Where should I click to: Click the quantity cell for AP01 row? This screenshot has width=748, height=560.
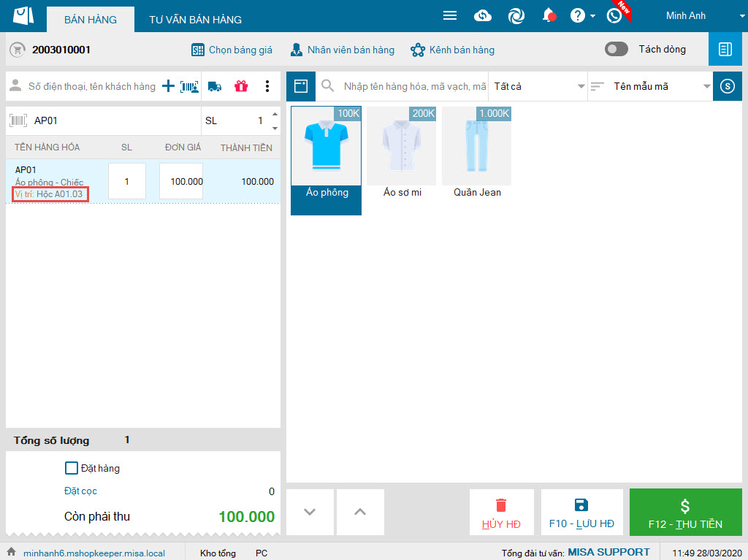127,181
